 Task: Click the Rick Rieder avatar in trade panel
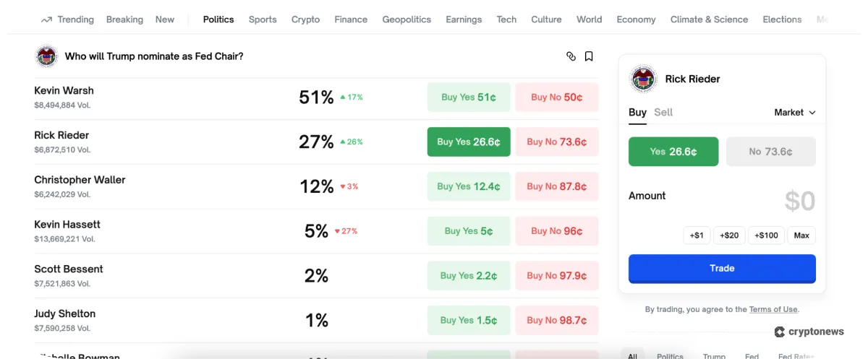tap(642, 79)
